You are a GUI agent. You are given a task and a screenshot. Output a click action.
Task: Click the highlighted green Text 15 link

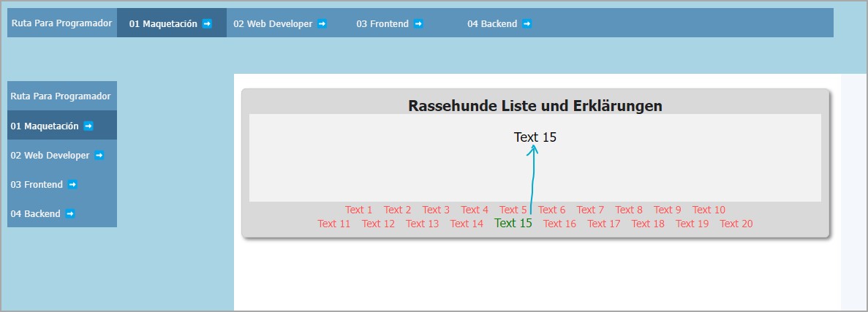(513, 224)
